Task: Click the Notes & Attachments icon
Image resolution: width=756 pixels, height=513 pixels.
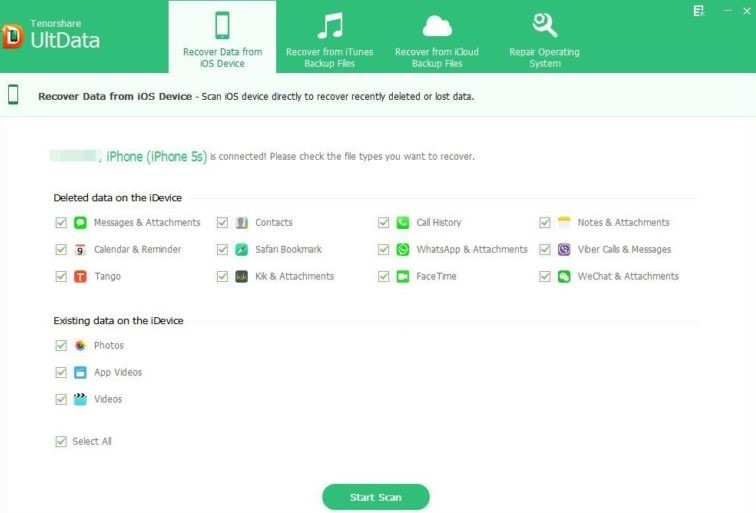Action: (x=564, y=222)
